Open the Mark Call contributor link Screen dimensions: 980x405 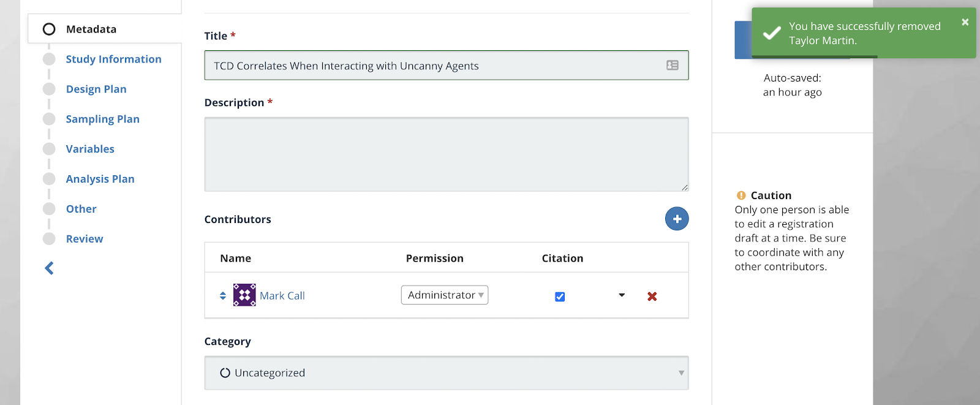coord(282,296)
